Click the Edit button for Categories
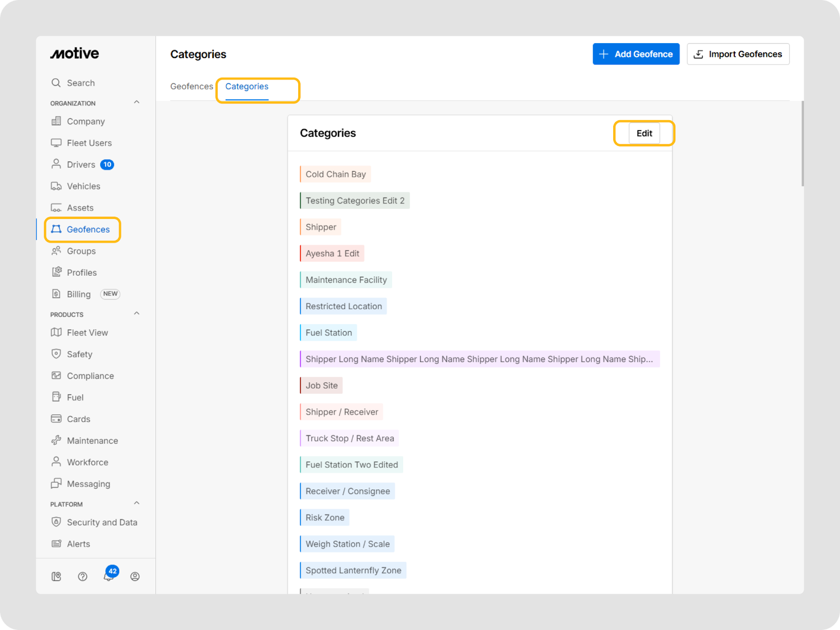Image resolution: width=840 pixels, height=630 pixels. tap(644, 133)
